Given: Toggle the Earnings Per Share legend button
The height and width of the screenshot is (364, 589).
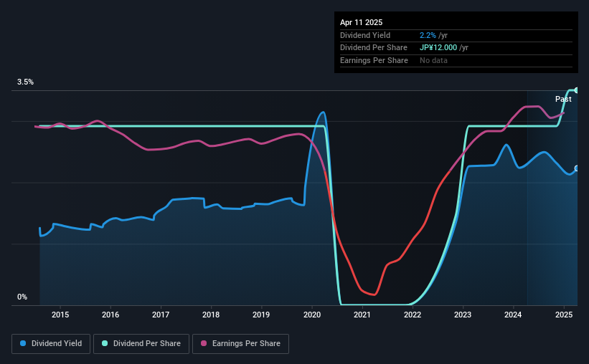Looking at the screenshot, I should (240, 344).
